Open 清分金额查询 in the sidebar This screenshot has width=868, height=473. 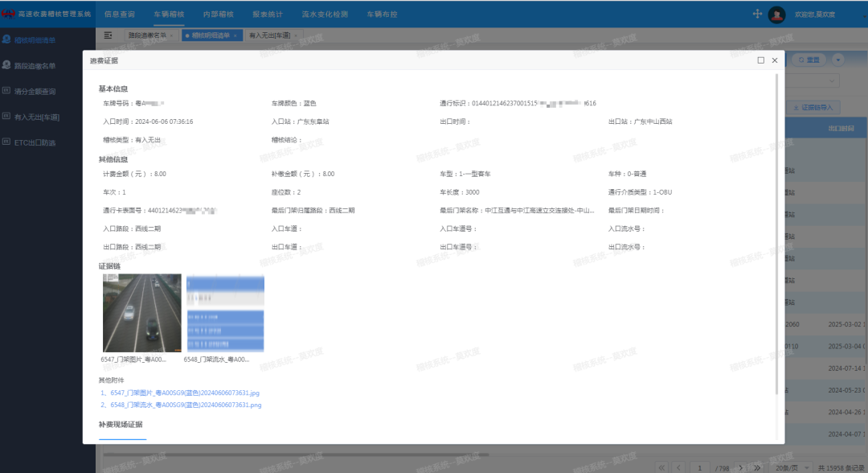(x=35, y=92)
